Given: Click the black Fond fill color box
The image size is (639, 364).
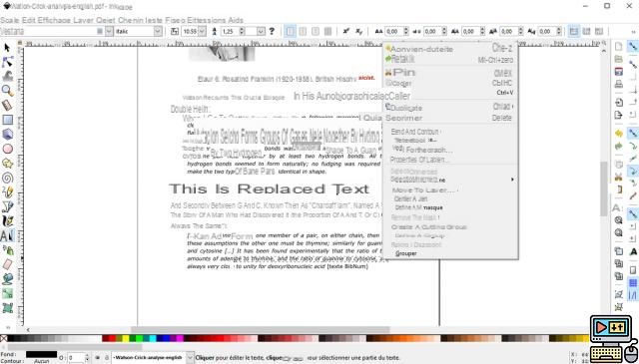Looking at the screenshot, I should pyautogui.click(x=42, y=354).
